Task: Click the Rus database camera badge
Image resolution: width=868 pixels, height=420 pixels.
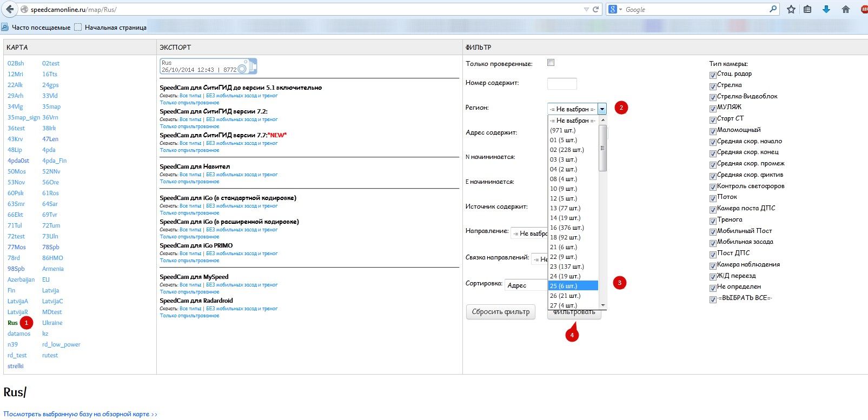Action: [x=208, y=66]
